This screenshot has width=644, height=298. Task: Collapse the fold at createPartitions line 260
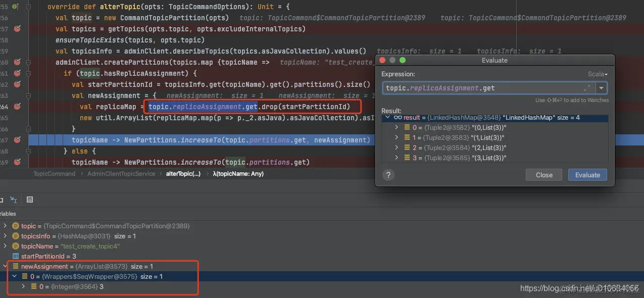tap(28, 62)
